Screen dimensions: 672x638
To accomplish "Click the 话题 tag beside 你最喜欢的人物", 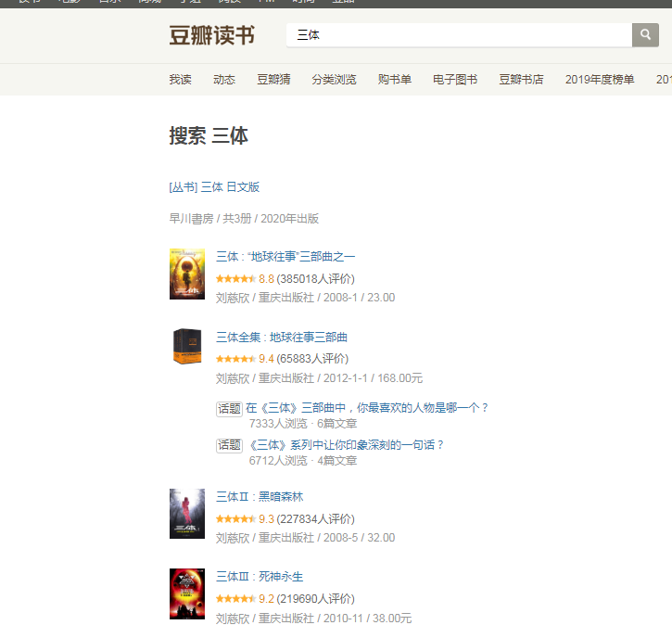I will pyautogui.click(x=229, y=409).
